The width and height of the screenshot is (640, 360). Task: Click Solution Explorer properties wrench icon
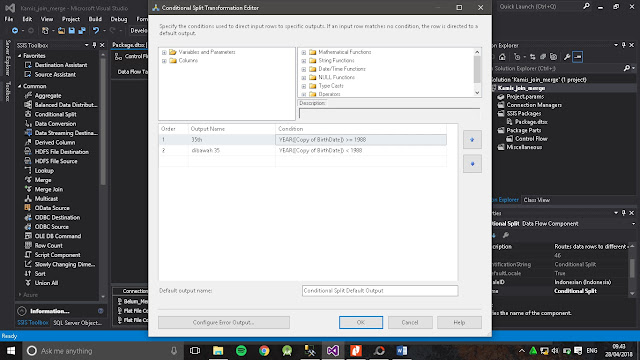pyautogui.click(x=567, y=57)
